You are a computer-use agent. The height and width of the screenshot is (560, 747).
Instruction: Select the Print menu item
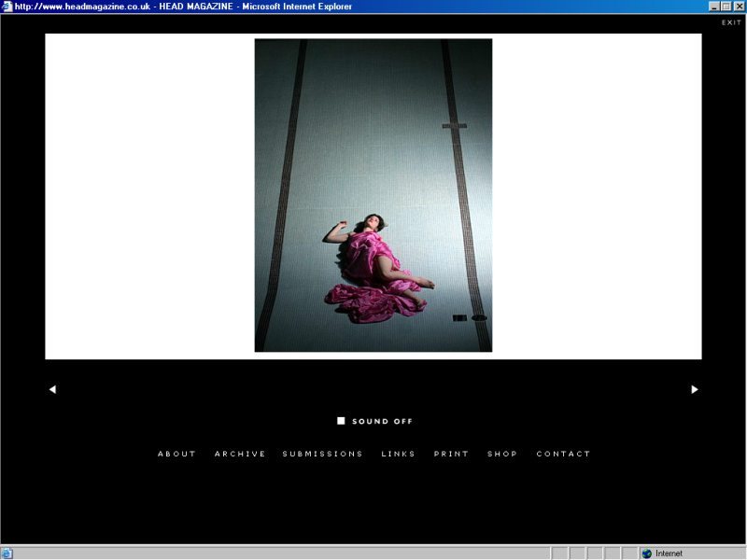click(x=451, y=454)
